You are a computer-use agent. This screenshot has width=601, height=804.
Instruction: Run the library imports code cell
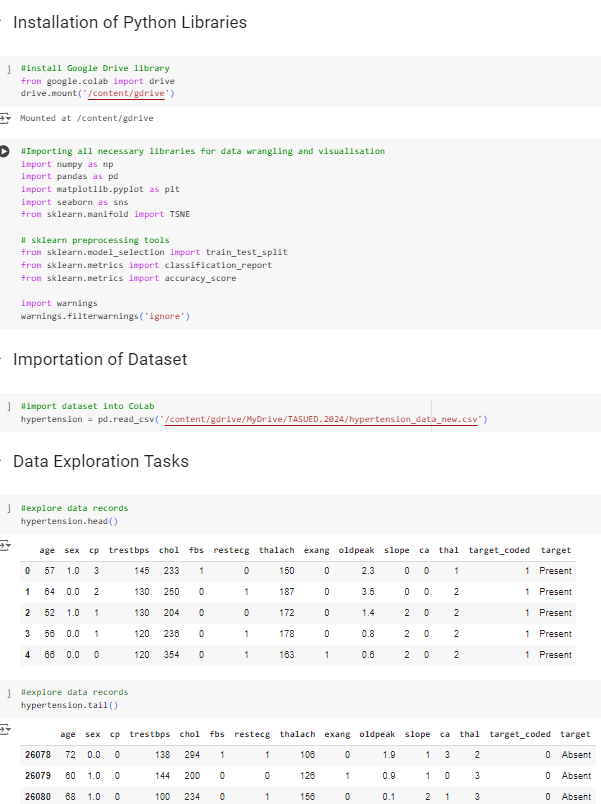pos(4,151)
